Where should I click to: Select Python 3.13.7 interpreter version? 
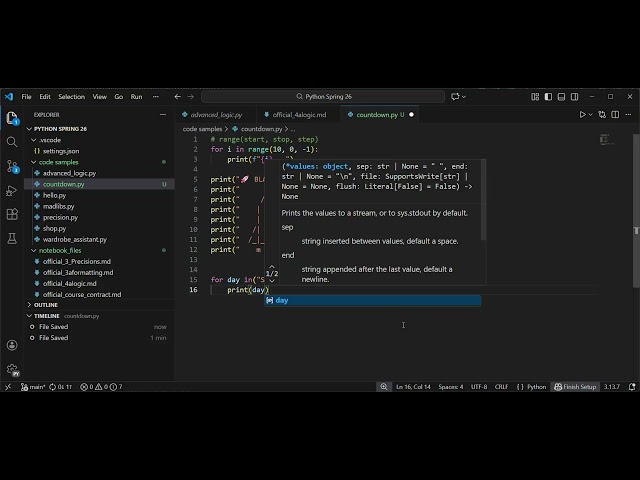click(x=611, y=387)
